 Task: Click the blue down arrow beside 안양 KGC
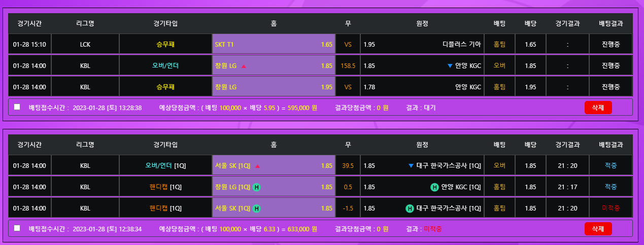pos(450,65)
